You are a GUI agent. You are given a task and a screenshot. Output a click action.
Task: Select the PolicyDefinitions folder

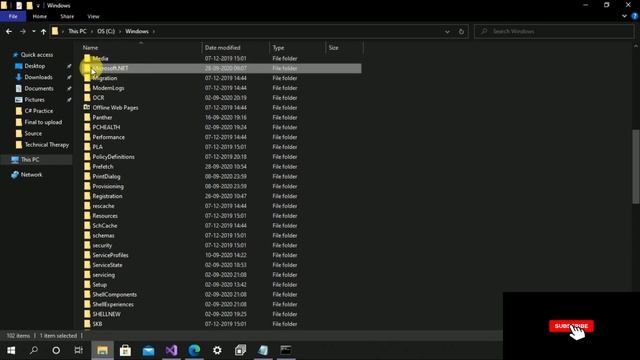point(113,157)
